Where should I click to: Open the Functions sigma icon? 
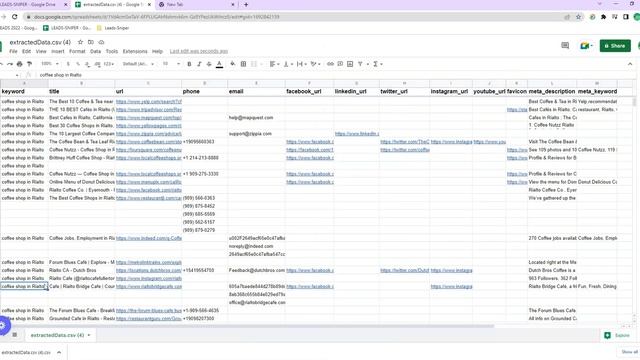point(375,64)
